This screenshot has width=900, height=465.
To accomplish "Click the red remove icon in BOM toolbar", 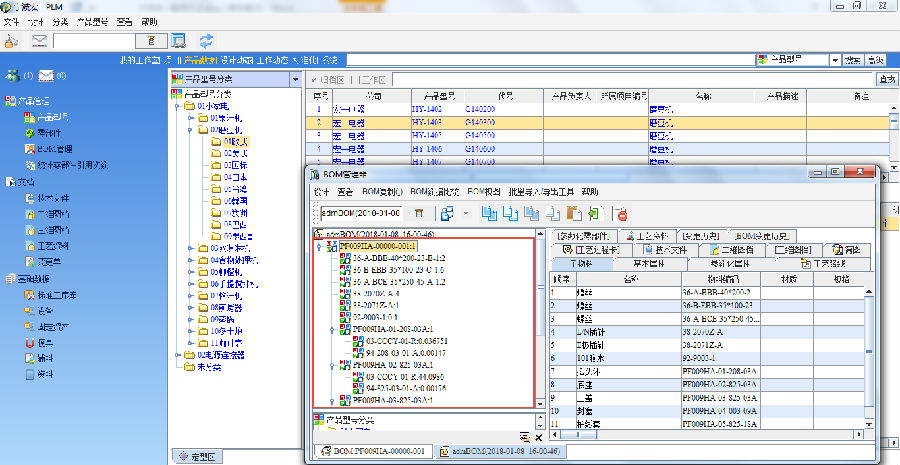I will 621,213.
